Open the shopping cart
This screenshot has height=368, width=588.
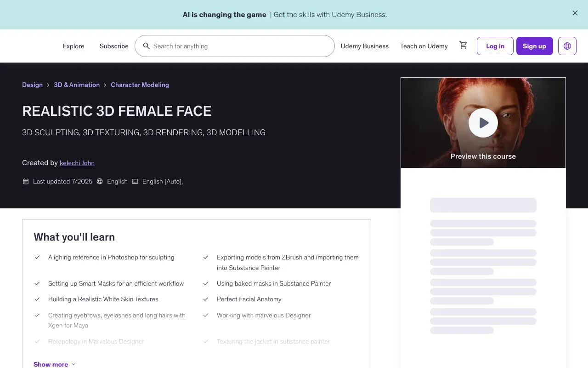[x=463, y=45]
